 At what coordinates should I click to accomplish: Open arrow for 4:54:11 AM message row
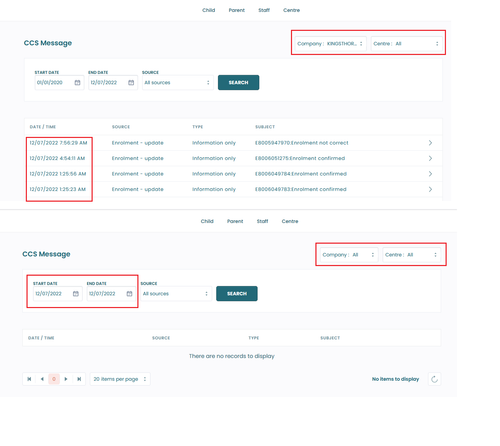pos(430,158)
